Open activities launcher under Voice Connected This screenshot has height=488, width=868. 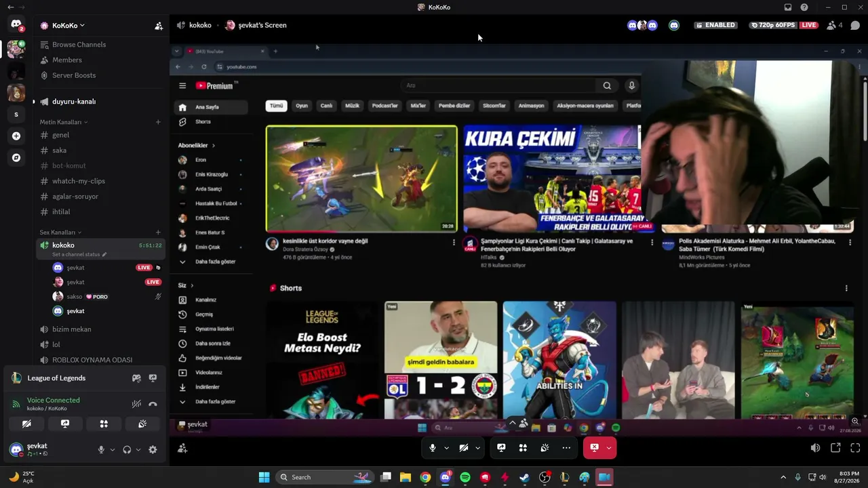coord(104,424)
